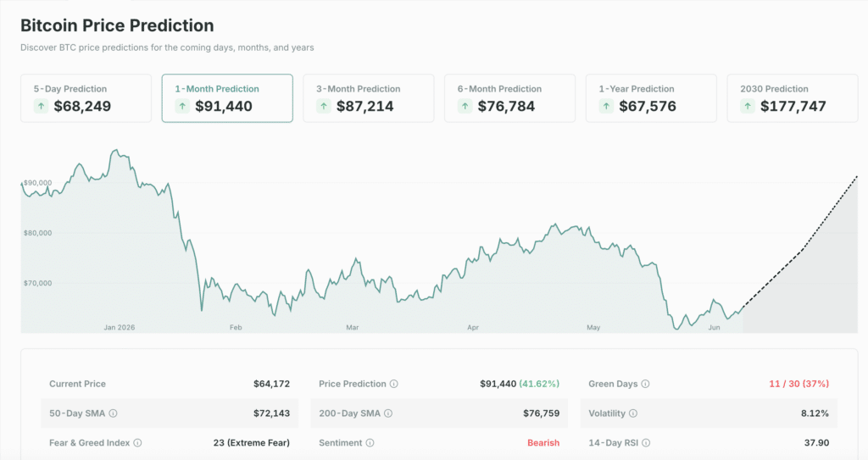
Task: Click the May chart axis label
Action: (x=593, y=327)
